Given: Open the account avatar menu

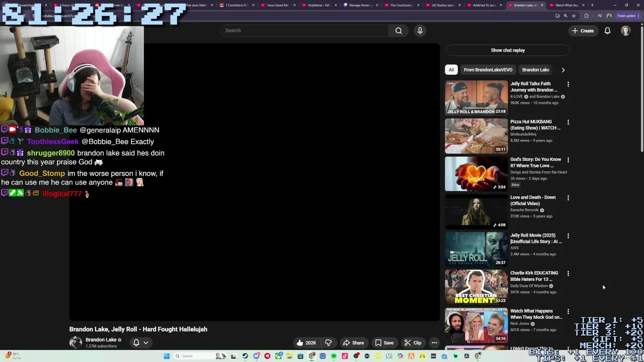Looking at the screenshot, I should click(625, 31).
